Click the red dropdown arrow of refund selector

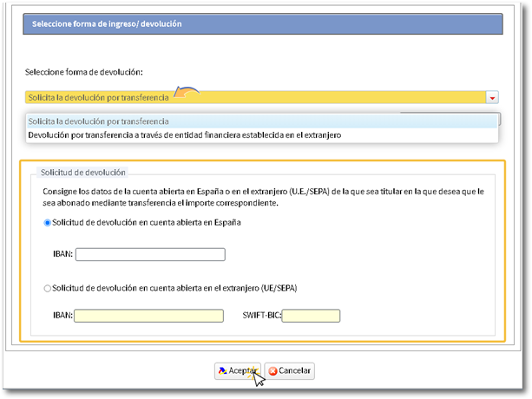coord(492,99)
